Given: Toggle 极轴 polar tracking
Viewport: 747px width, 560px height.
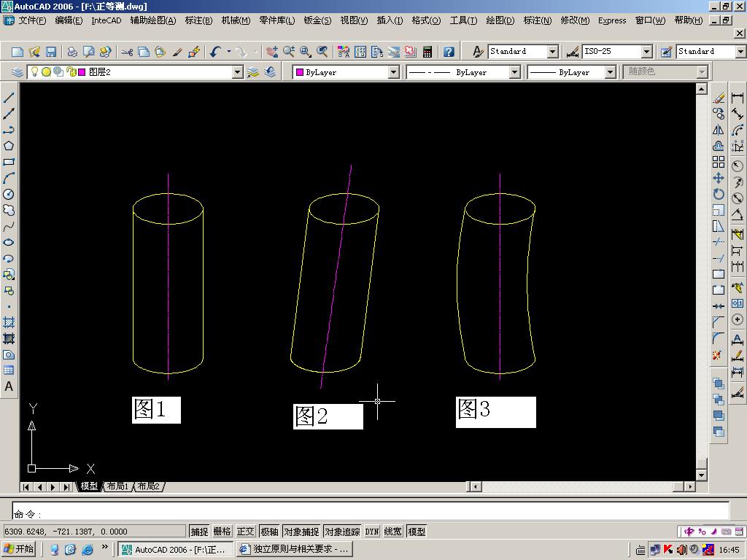Looking at the screenshot, I should [x=269, y=532].
